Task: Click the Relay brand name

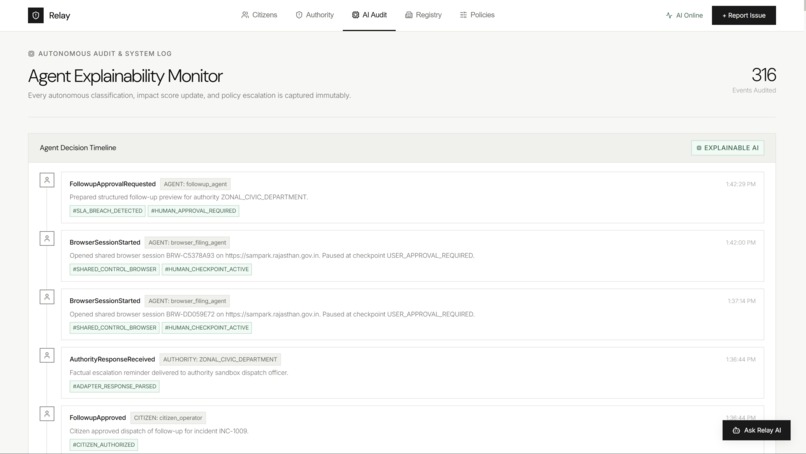Action: click(60, 15)
